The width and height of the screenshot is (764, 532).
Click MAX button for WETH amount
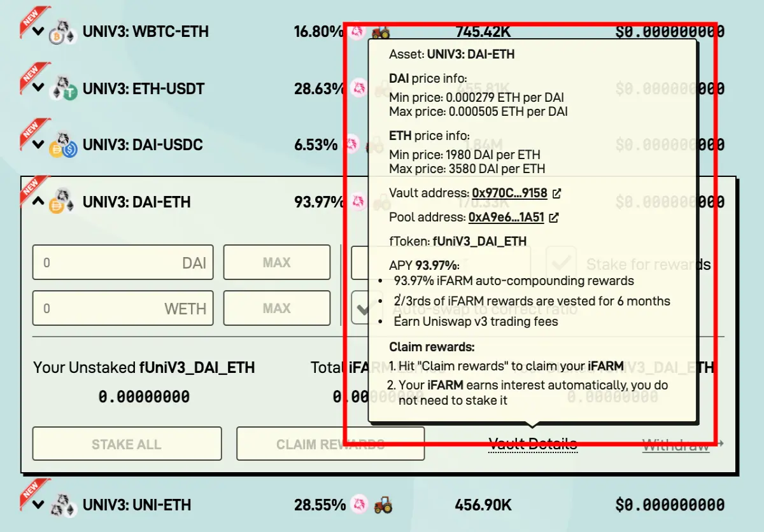tap(277, 308)
